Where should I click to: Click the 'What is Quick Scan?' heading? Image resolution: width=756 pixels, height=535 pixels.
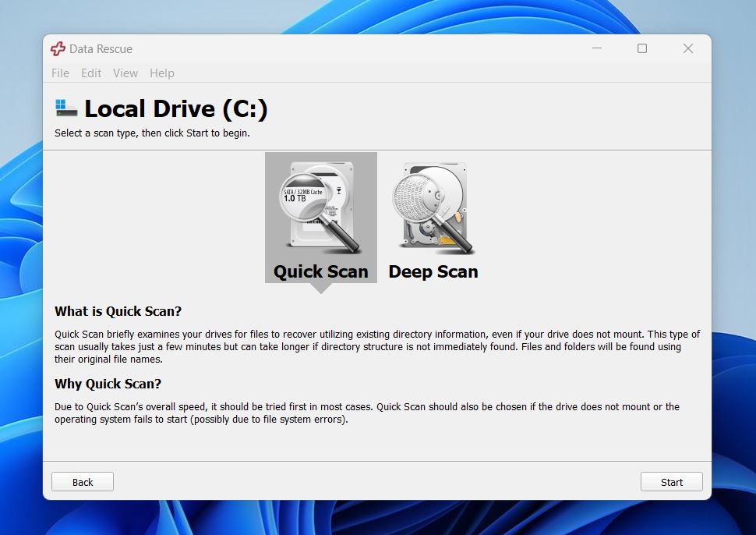tap(118, 311)
